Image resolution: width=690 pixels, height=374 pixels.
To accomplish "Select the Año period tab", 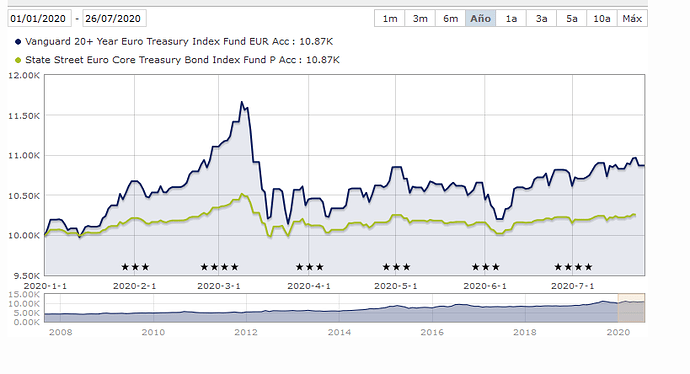I will point(481,18).
